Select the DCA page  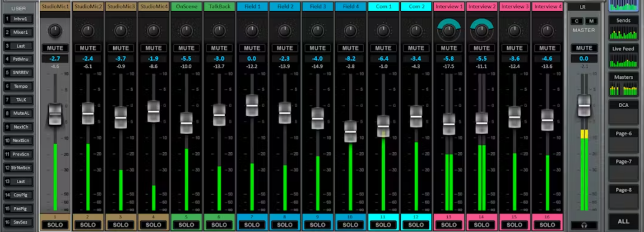[623, 113]
